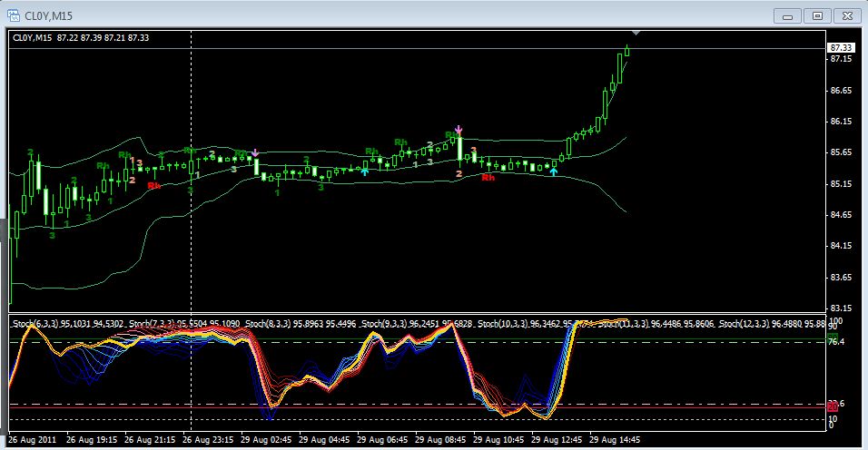This screenshot has width=868, height=450.
Task: Click the 29 Aug 14:45 time axis label
Action: coord(615,440)
